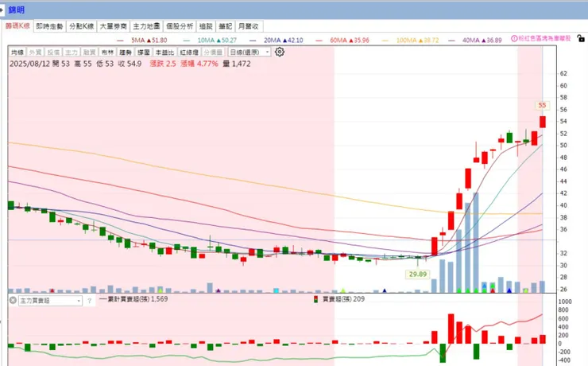Click the cyan square marker on volume axis
Image resolution: width=588 pixels, height=366 pixels.
point(277,290)
